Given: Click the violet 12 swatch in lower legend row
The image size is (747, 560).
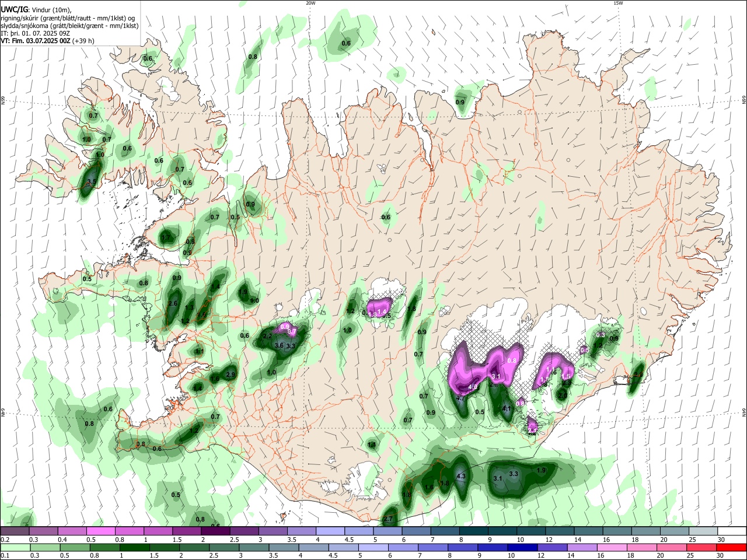Looking at the screenshot, I should click(552, 547).
